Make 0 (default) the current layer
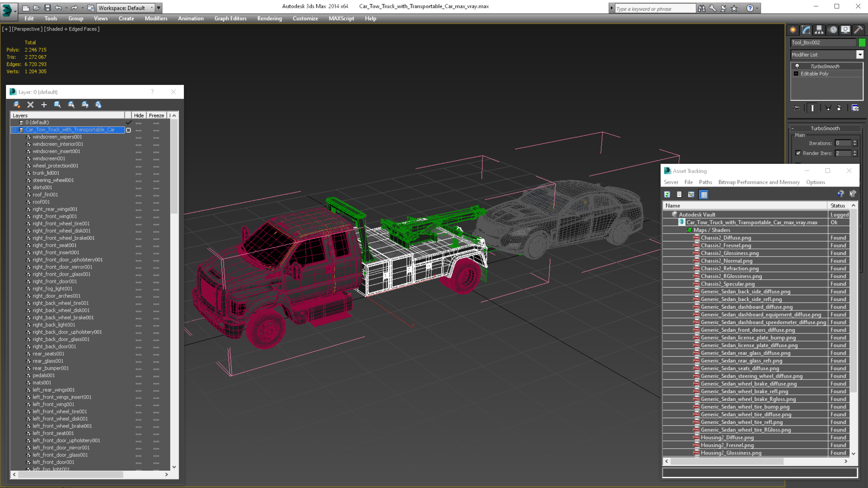The width and height of the screenshot is (868, 488). (x=128, y=122)
